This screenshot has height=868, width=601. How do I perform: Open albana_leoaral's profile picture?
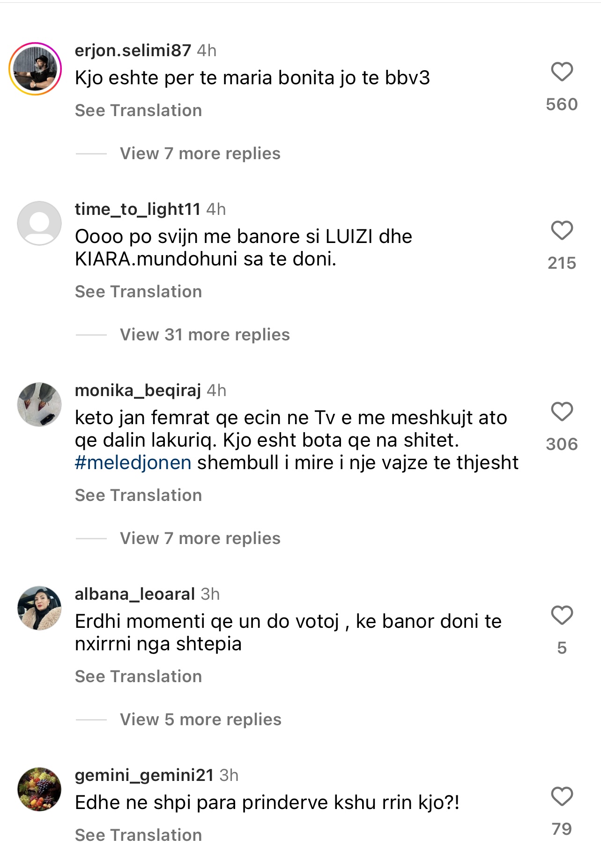click(39, 608)
